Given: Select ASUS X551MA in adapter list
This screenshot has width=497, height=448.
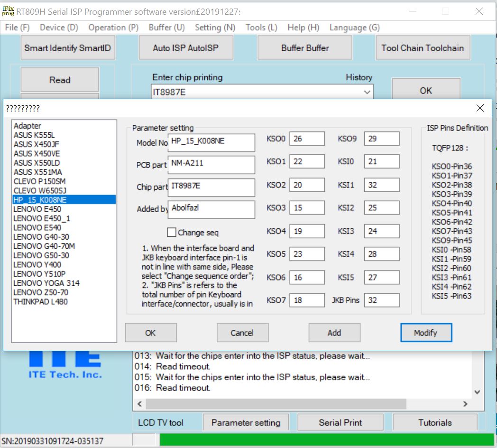Looking at the screenshot, I should [x=64, y=172].
